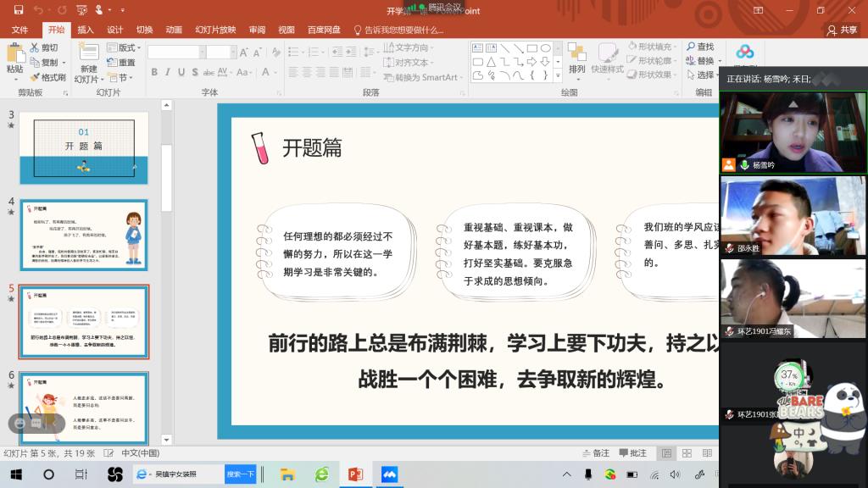Switch to Normal view in status bar

pyautogui.click(x=667, y=453)
